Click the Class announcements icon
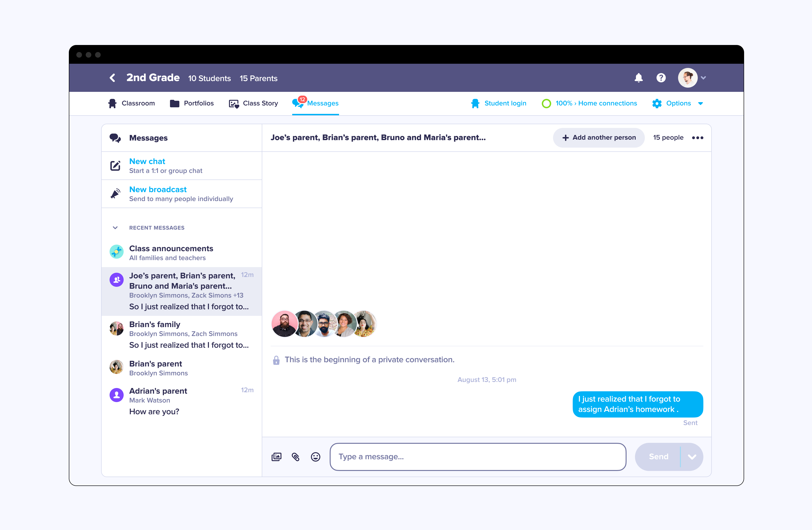 point(116,252)
